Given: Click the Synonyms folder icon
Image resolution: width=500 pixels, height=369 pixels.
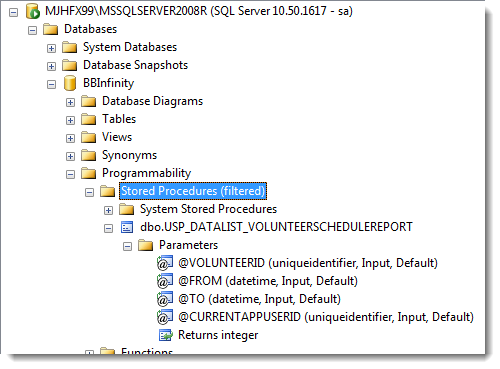Looking at the screenshot, I should click(x=89, y=155).
